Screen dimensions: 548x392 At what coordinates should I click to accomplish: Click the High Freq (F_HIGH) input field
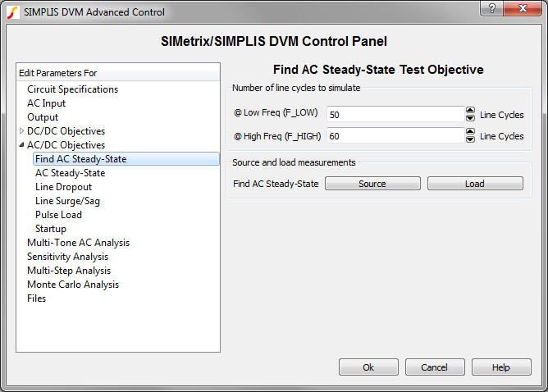tap(395, 136)
